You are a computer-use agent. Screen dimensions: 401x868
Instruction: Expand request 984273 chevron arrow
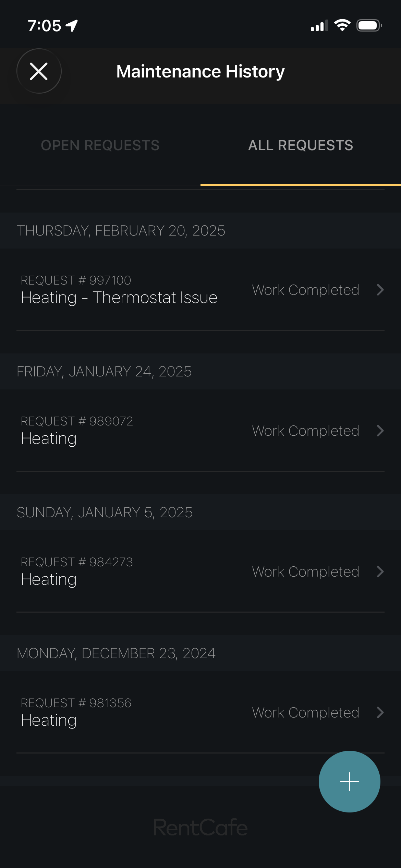(x=380, y=572)
